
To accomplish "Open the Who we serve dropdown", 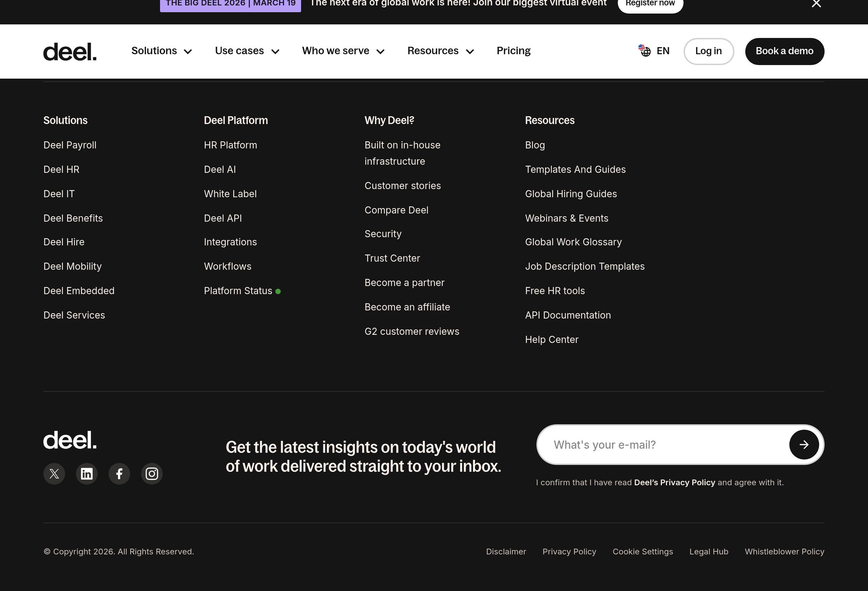I will tap(343, 51).
